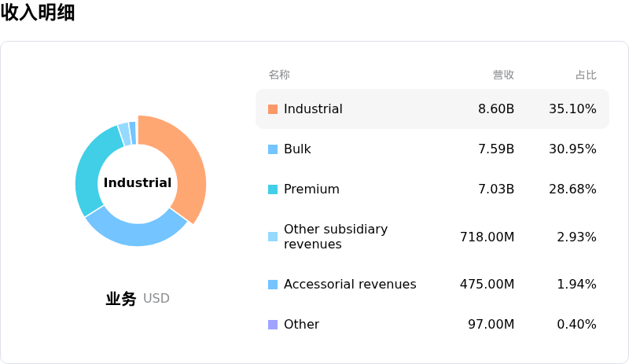Click the teal Premium legend swatch
The image size is (629, 364).
pyautogui.click(x=273, y=189)
